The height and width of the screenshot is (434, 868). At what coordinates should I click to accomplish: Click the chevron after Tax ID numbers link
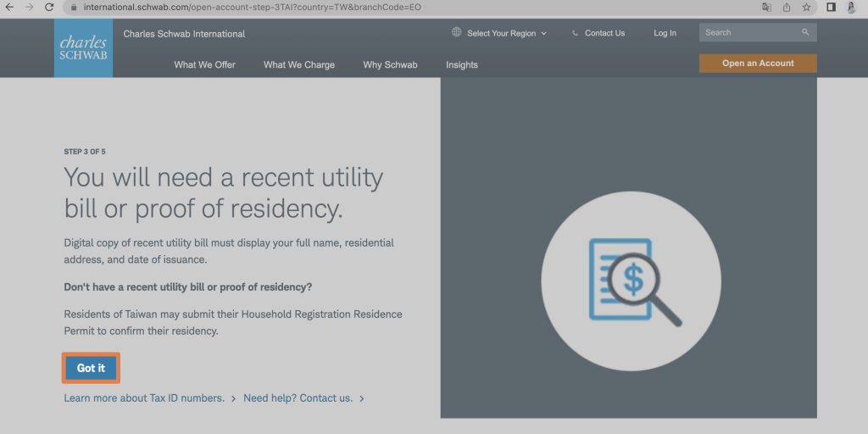(234, 398)
